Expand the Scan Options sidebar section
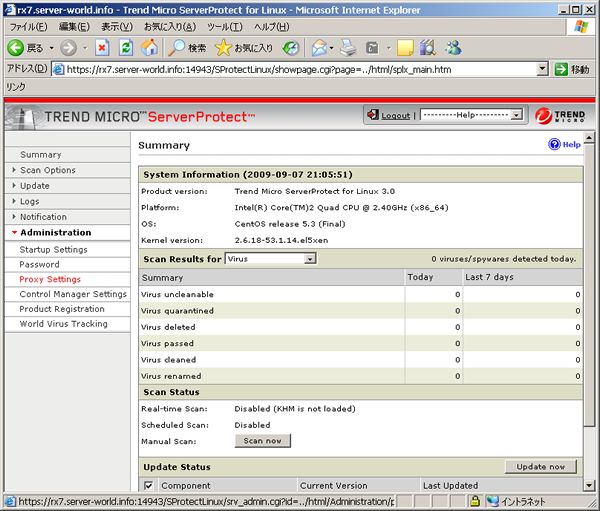This screenshot has width=600, height=511. point(47,170)
